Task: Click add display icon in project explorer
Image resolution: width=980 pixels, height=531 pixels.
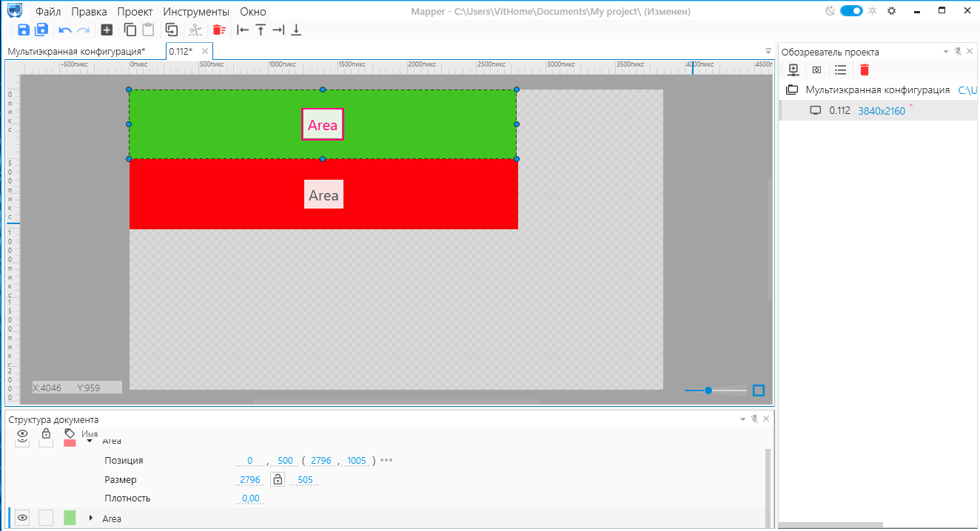Action: [793, 70]
